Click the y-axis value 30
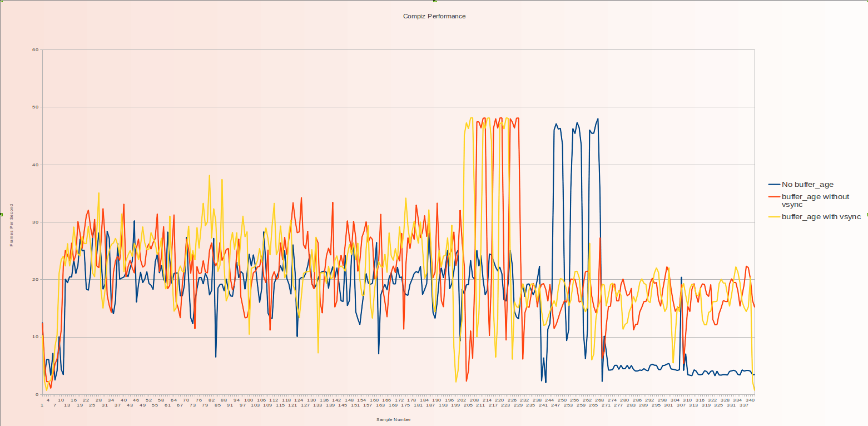 (35, 222)
